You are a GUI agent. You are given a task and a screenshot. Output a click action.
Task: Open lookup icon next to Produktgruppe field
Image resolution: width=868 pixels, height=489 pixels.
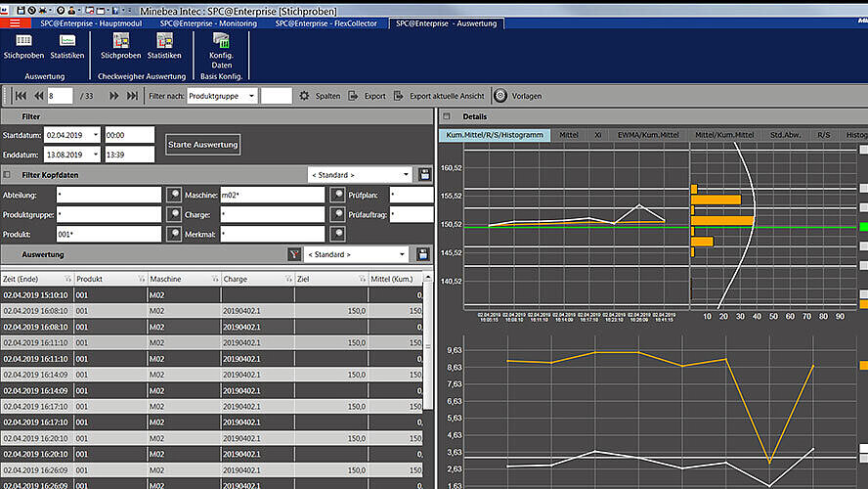click(x=174, y=214)
